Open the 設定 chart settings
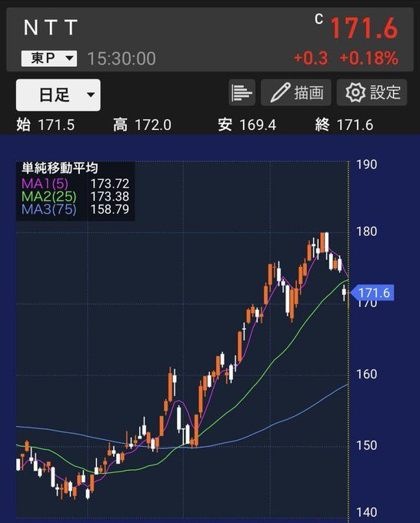Screen dimensions: 420x523 point(372,92)
